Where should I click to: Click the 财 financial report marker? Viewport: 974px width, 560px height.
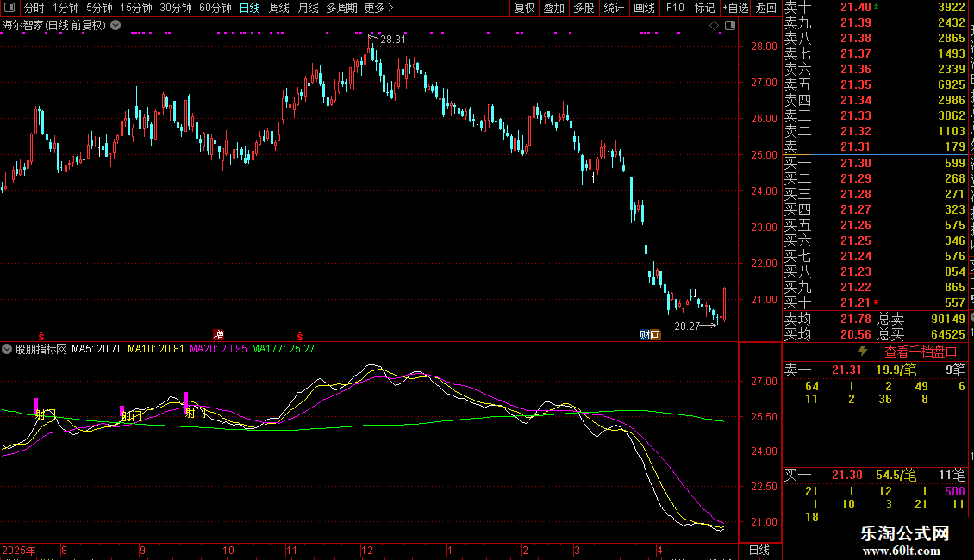(x=645, y=334)
